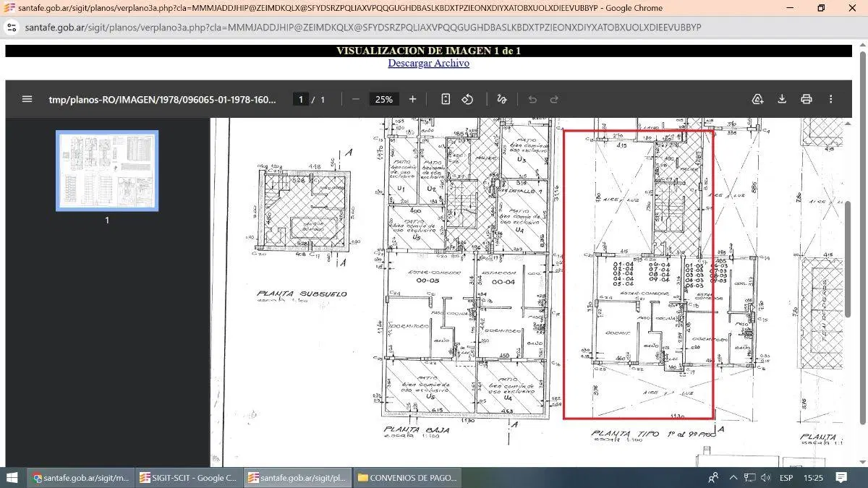
Task: Open the People icon in system tray
Action: tap(713, 478)
